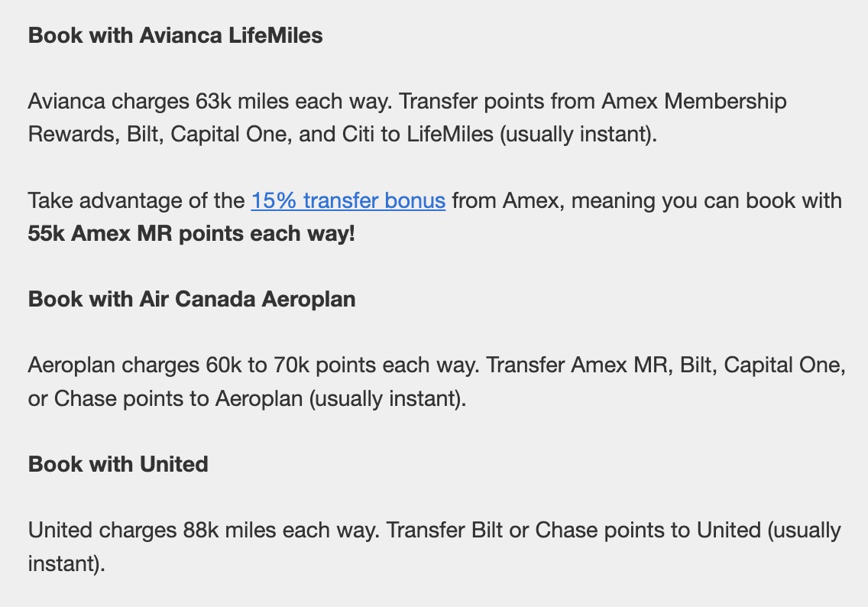Click the "Book with Avianca LifeMiles" heading
Screen dimensions: 868x607
[175, 36]
